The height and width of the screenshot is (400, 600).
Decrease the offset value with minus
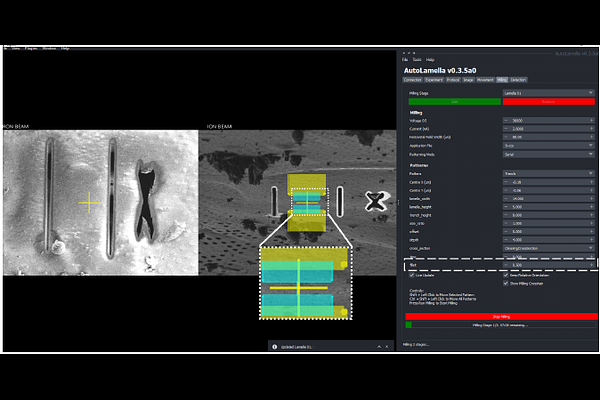pyautogui.click(x=506, y=232)
